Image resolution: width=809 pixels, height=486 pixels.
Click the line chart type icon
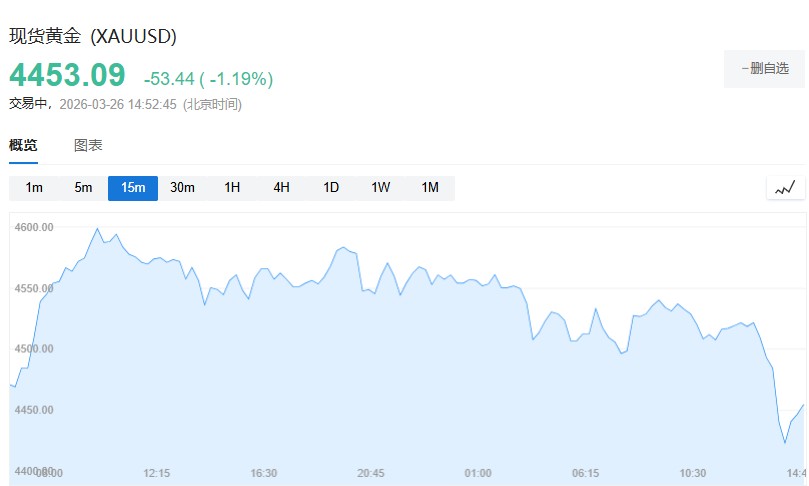click(x=785, y=188)
